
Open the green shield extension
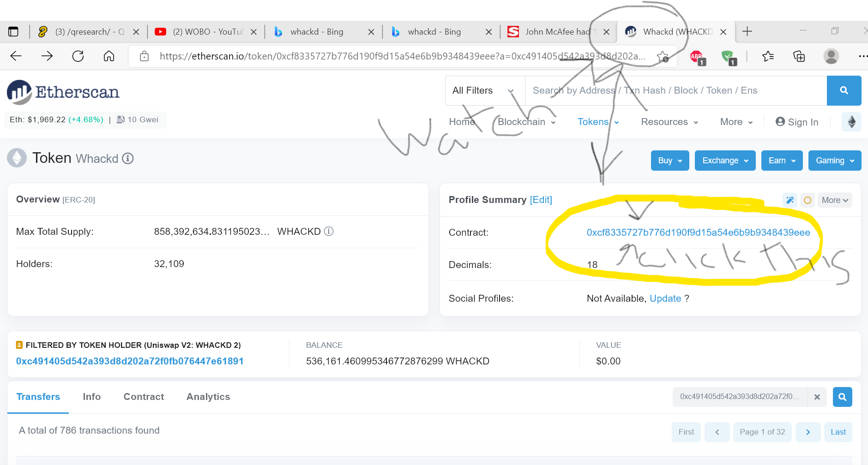[x=729, y=57]
